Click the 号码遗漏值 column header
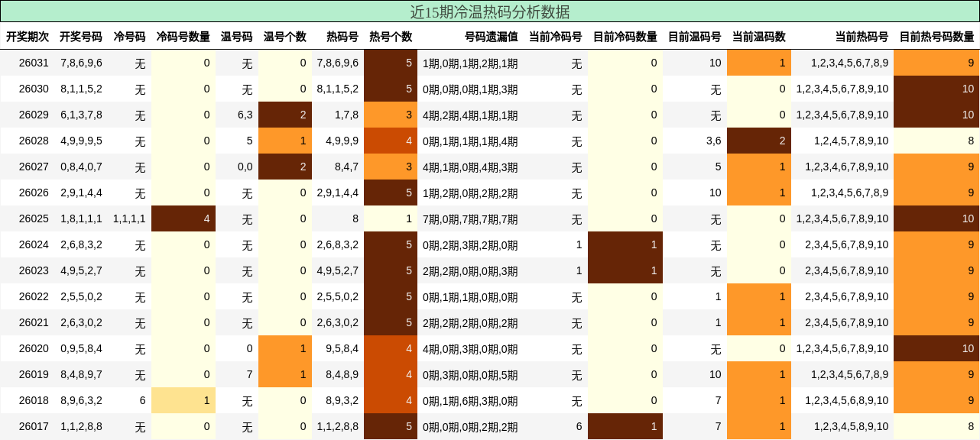 (489, 35)
